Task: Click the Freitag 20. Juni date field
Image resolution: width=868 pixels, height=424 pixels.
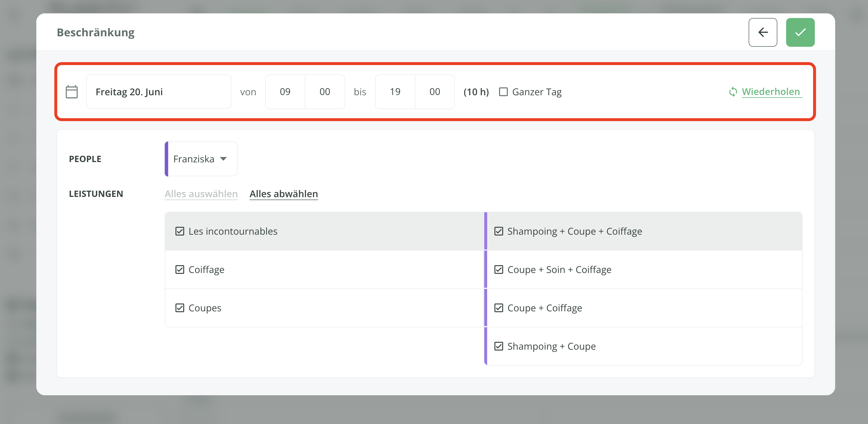Action: pyautogui.click(x=159, y=91)
